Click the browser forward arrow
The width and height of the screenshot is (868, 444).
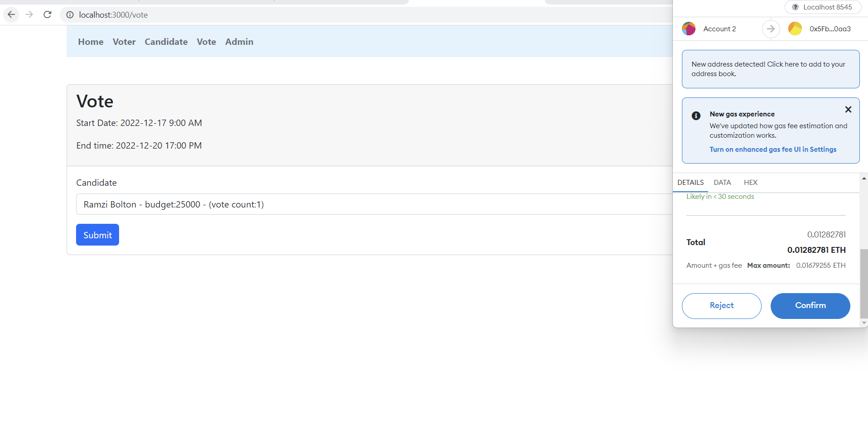[x=29, y=14]
